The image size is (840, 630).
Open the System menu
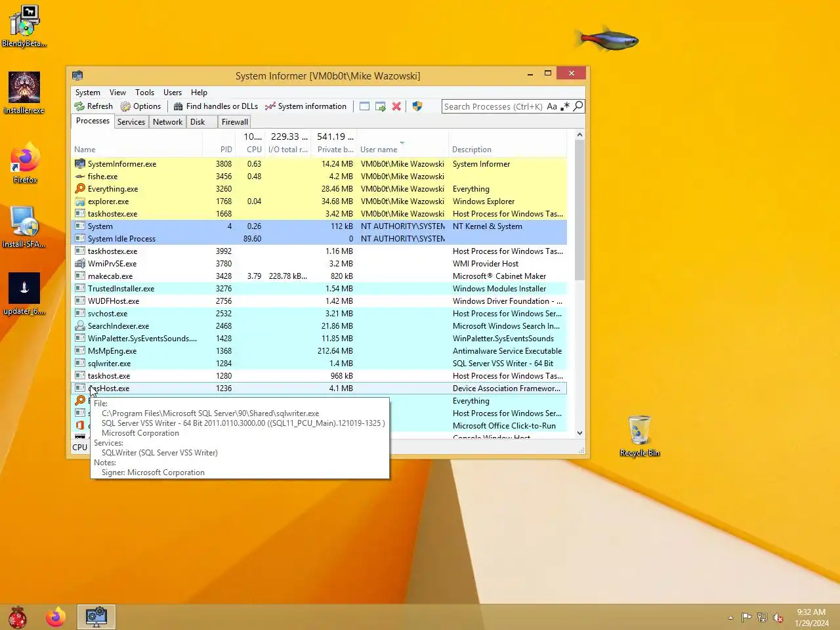87,93
